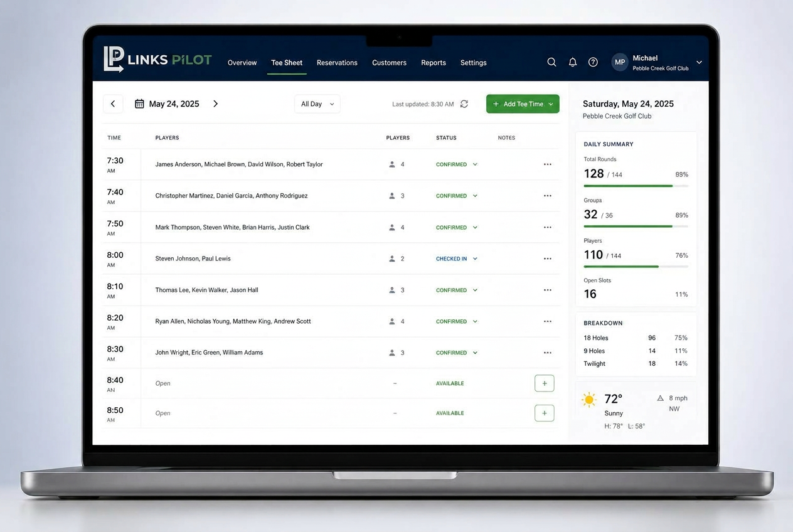Click the 8:40 Open slot text

[163, 383]
